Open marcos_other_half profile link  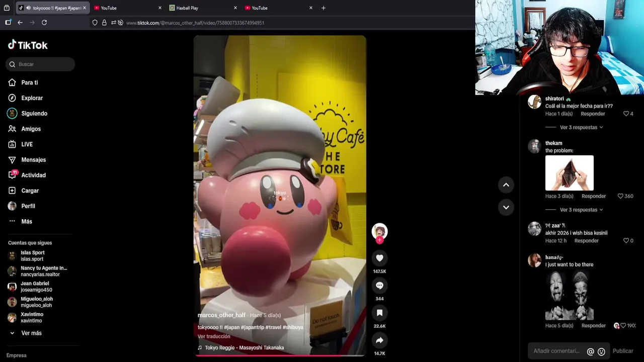click(221, 315)
